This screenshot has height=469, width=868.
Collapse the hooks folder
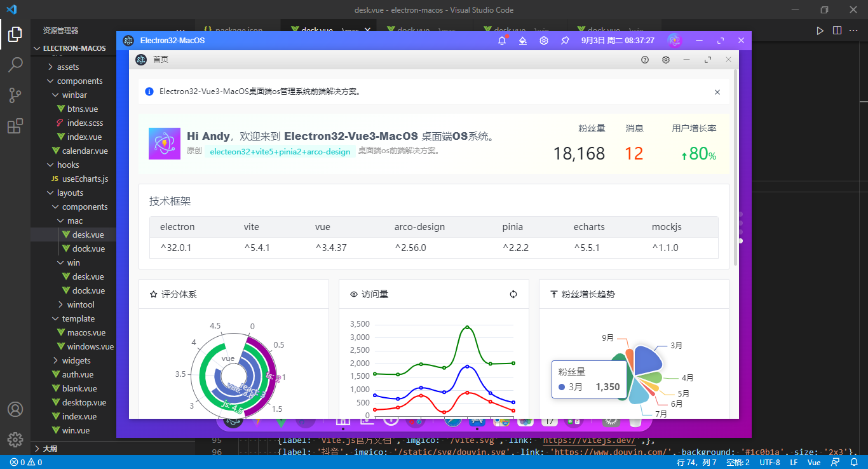click(x=68, y=165)
